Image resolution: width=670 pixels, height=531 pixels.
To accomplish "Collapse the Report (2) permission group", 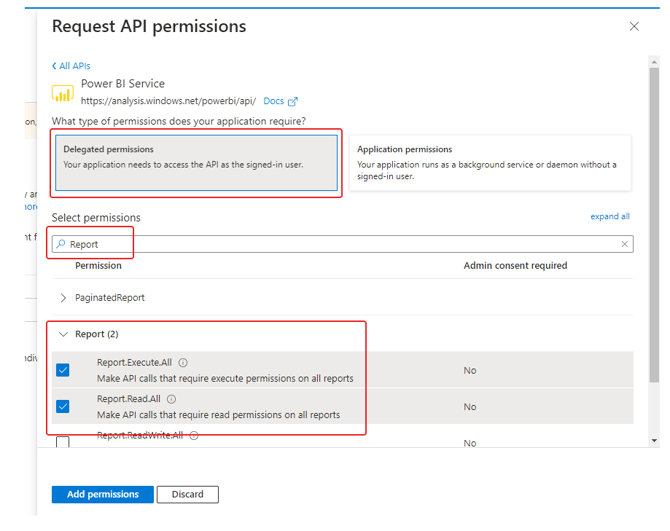I will 64,334.
